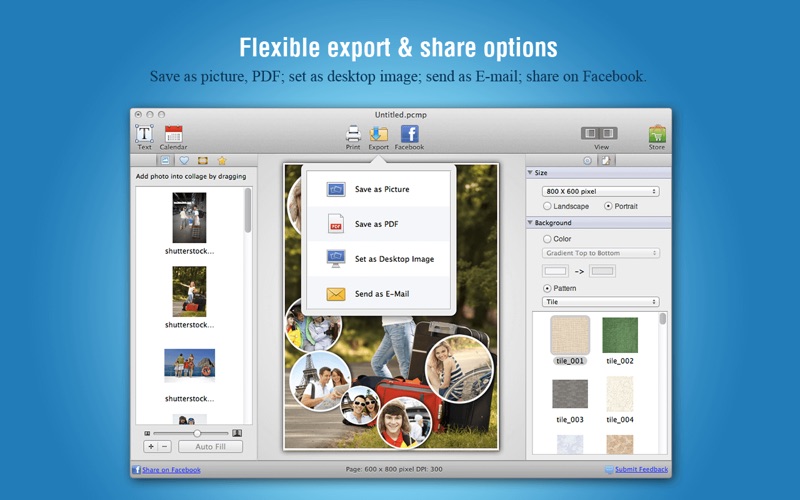Click the envelope mail icon
This screenshot has width=800, height=500.
click(x=336, y=294)
